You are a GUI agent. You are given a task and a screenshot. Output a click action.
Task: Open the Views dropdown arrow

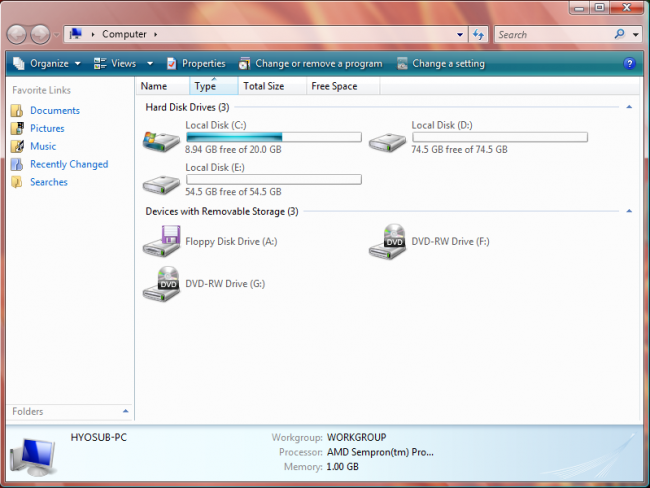149,63
